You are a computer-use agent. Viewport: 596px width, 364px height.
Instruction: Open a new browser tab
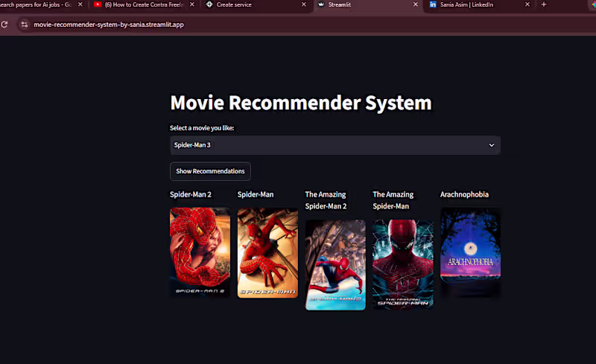544,4
